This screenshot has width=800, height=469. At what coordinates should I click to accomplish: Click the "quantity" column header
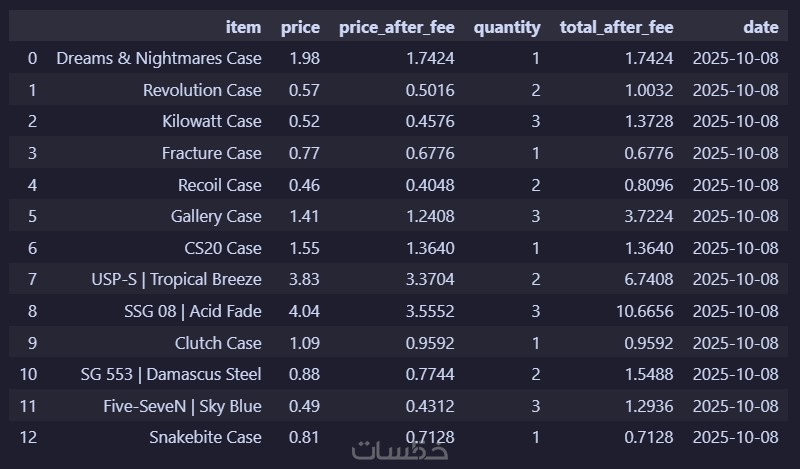pos(507,27)
